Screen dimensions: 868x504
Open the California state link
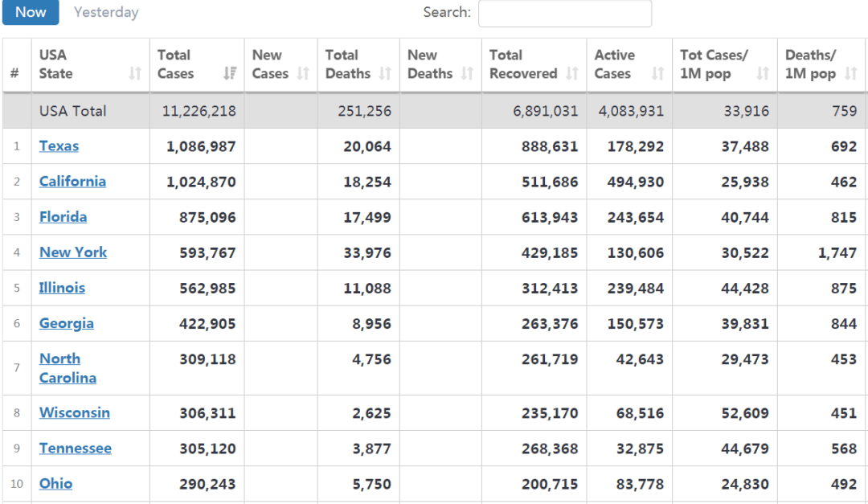tap(72, 181)
